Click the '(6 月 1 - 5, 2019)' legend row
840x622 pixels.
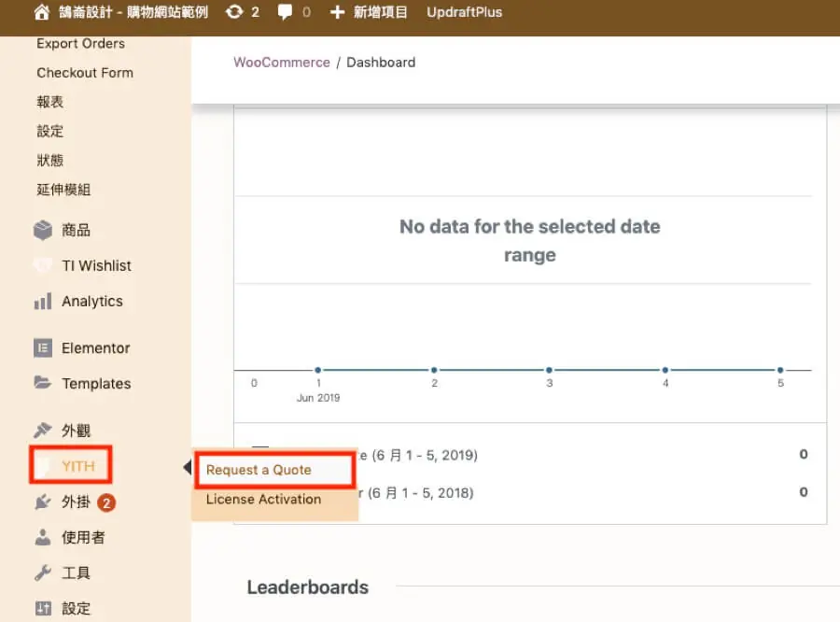point(530,455)
